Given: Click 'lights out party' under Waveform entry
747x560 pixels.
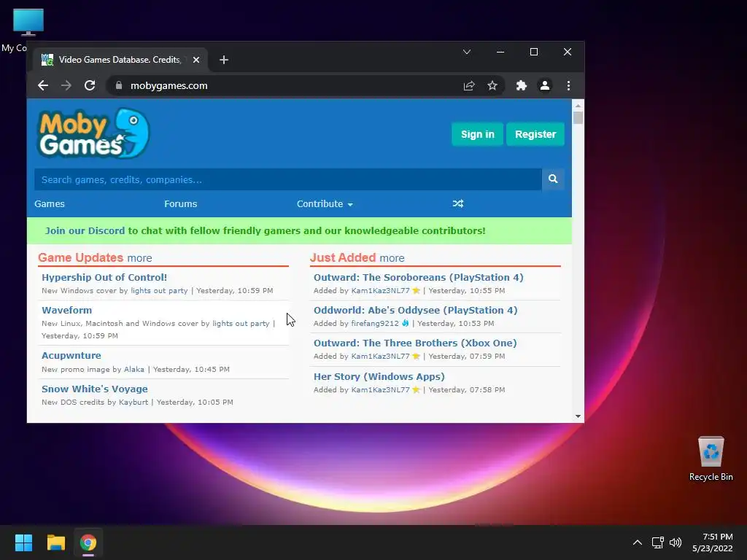Looking at the screenshot, I should tap(241, 323).
